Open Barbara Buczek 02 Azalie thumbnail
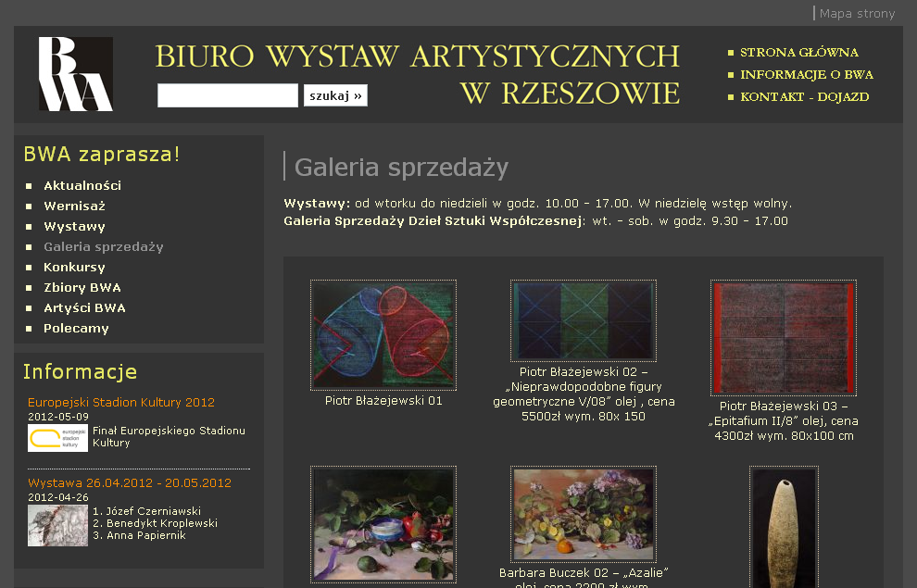The height and width of the screenshot is (588, 917). 583,514
